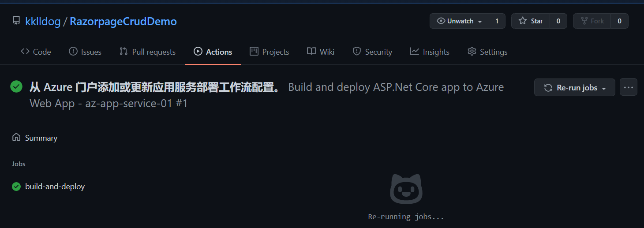Open the forks count of 0
This screenshot has height=228, width=644.
[x=619, y=21]
